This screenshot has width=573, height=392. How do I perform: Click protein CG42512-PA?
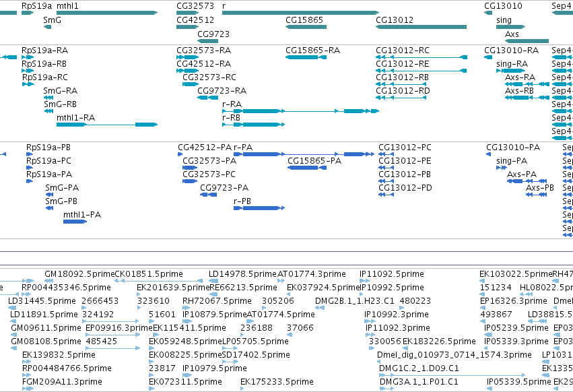pyautogui.click(x=180, y=154)
